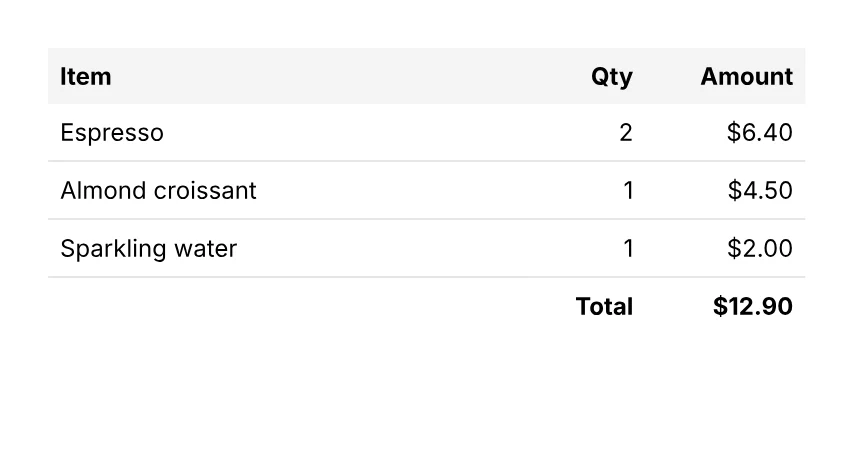Click the Item column header
This screenshot has height=454, width=854.
tap(86, 76)
